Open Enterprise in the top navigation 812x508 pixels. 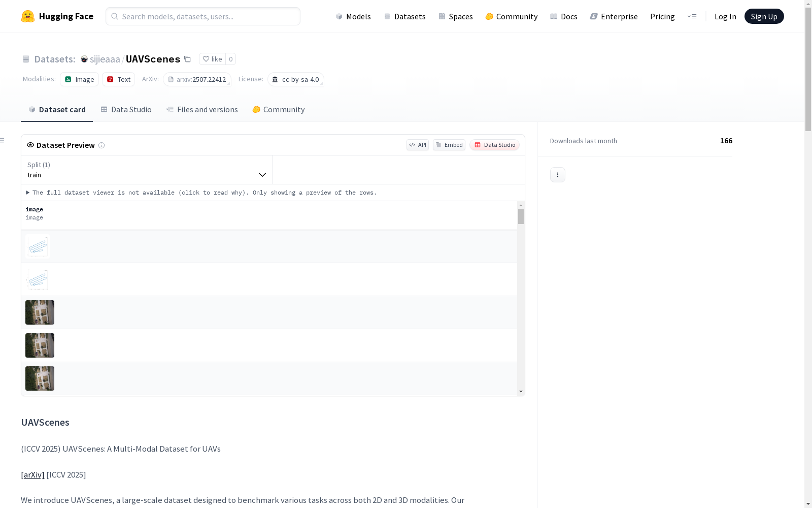click(x=614, y=16)
